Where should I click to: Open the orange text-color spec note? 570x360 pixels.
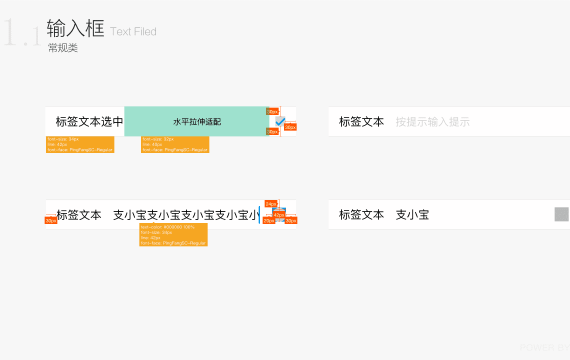pos(173,235)
